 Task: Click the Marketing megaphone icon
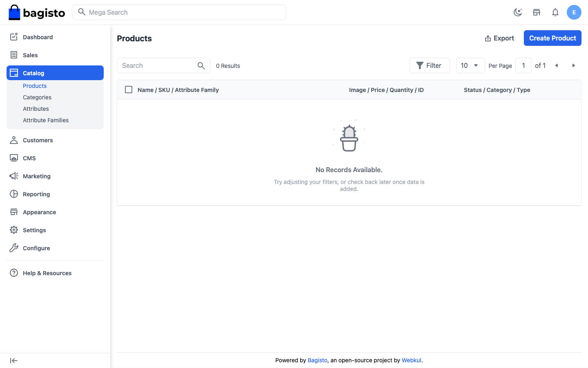[14, 176]
